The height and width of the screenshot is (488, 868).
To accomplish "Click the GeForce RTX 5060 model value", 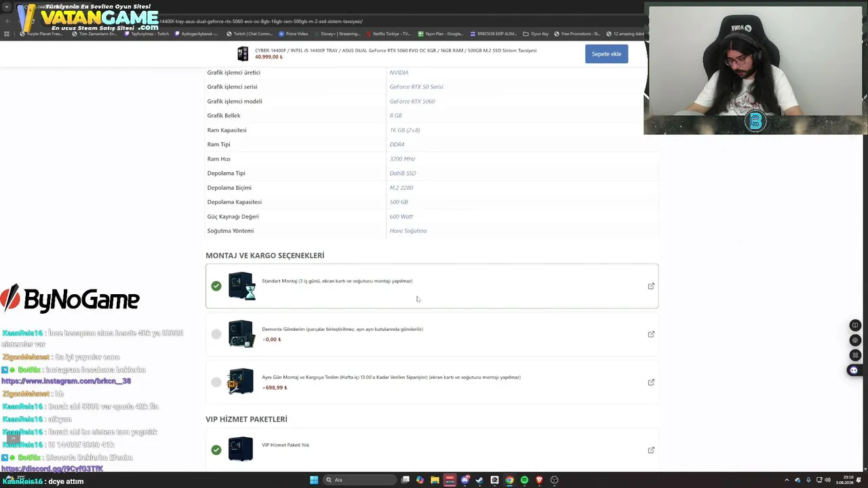I will tap(412, 101).
